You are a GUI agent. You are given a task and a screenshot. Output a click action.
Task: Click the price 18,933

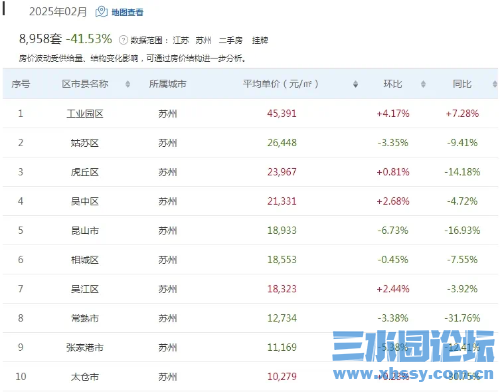(282, 230)
